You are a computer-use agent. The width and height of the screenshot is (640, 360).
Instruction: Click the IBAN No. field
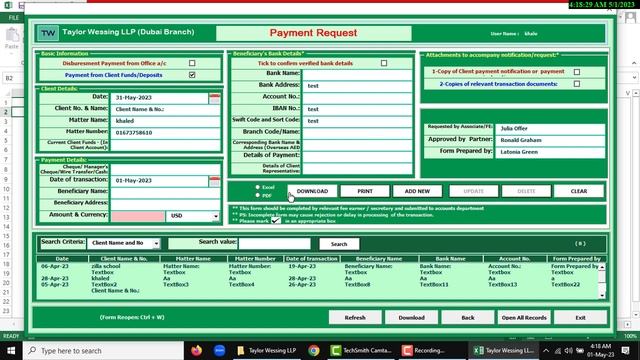357,109
